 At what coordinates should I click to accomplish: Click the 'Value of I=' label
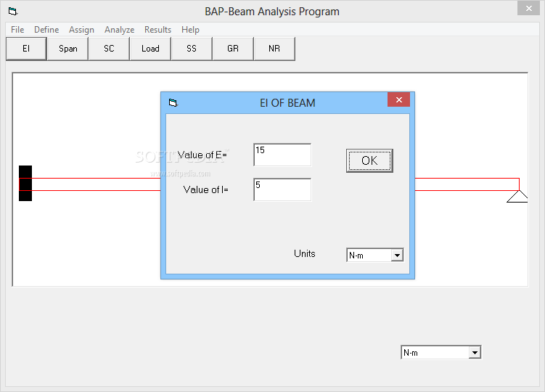pyautogui.click(x=206, y=189)
